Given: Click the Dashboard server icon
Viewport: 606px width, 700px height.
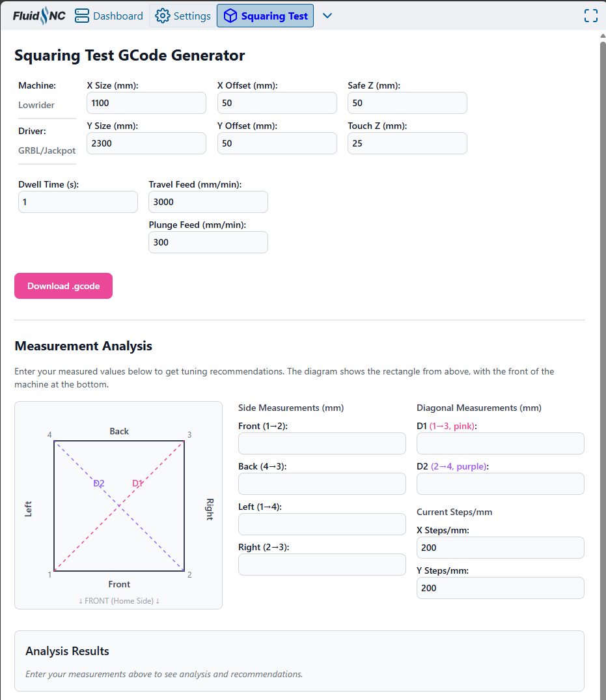Looking at the screenshot, I should tap(82, 16).
